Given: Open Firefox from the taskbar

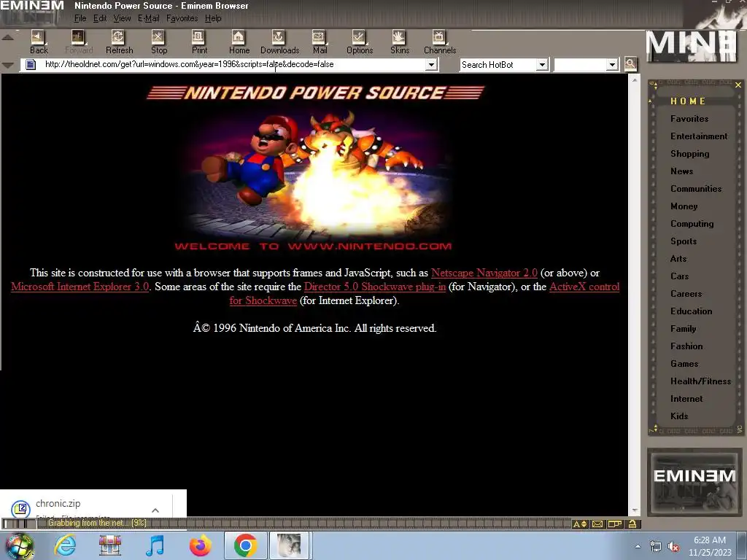Looking at the screenshot, I should point(200,545).
